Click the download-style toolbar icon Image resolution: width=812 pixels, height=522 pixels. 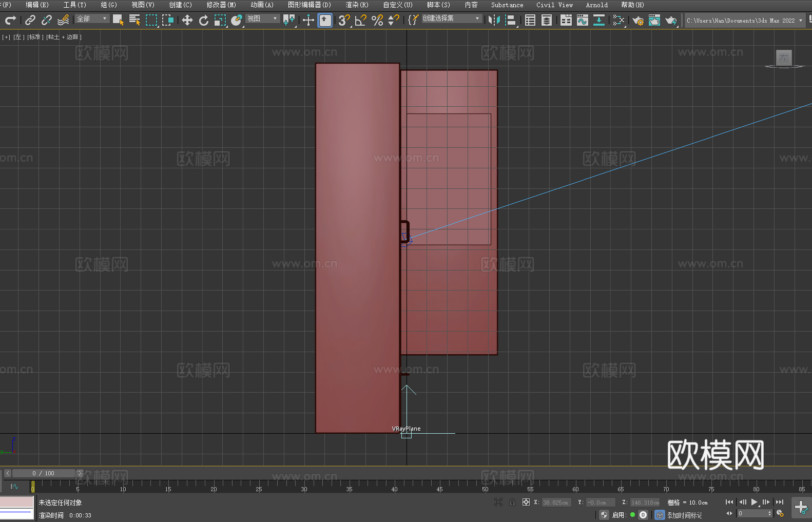pos(599,20)
